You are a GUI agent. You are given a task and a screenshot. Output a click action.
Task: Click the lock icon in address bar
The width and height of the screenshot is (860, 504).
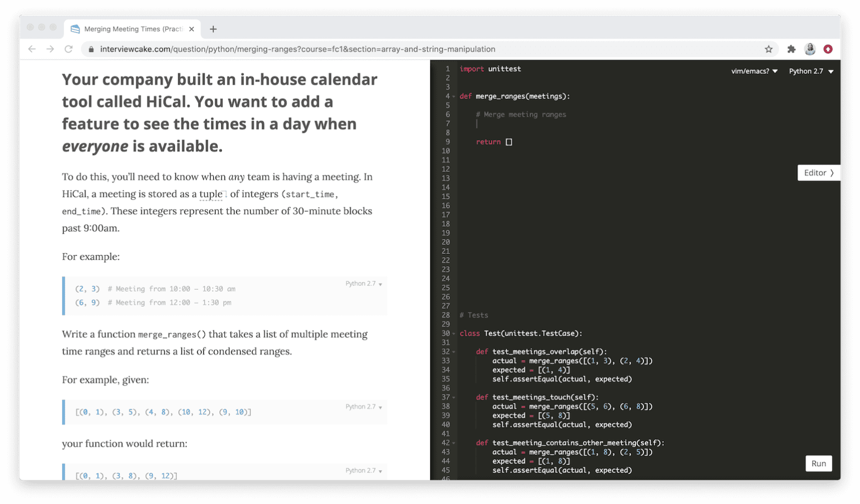coord(91,49)
